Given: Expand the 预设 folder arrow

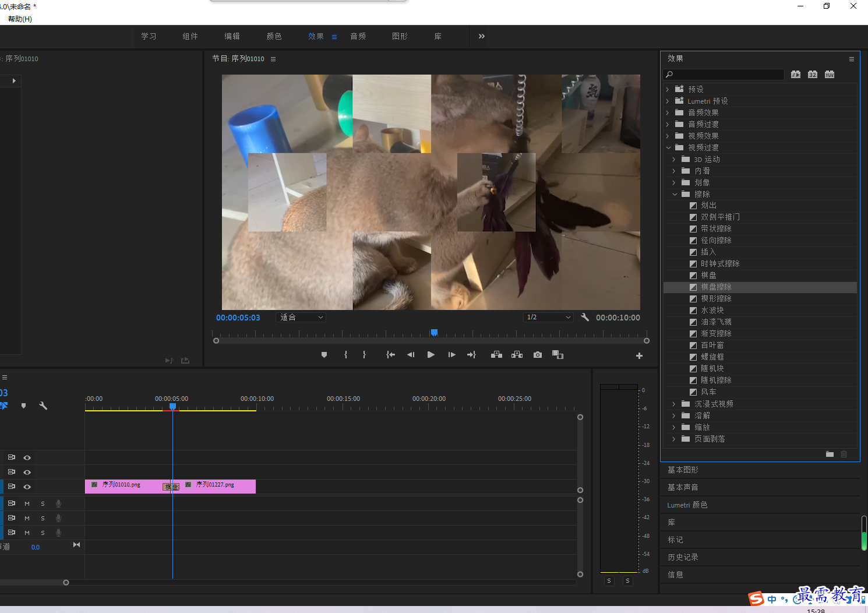Looking at the screenshot, I should click(x=668, y=89).
